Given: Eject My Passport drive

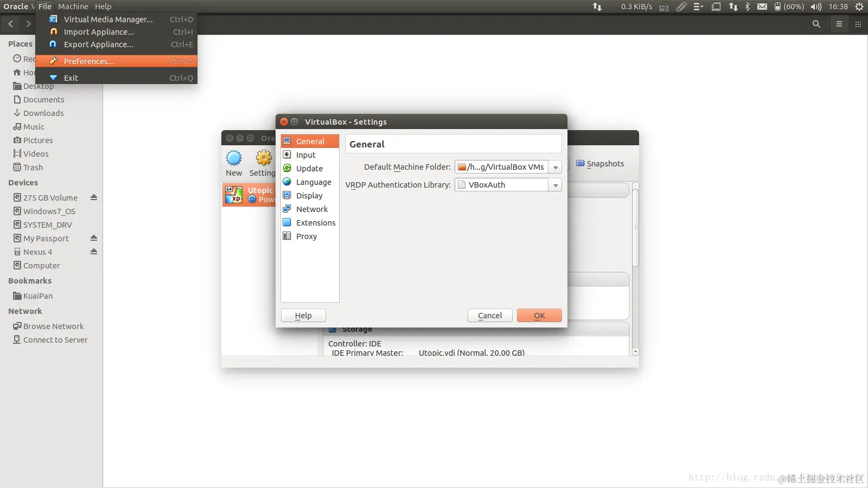Looking at the screenshot, I should click(94, 238).
